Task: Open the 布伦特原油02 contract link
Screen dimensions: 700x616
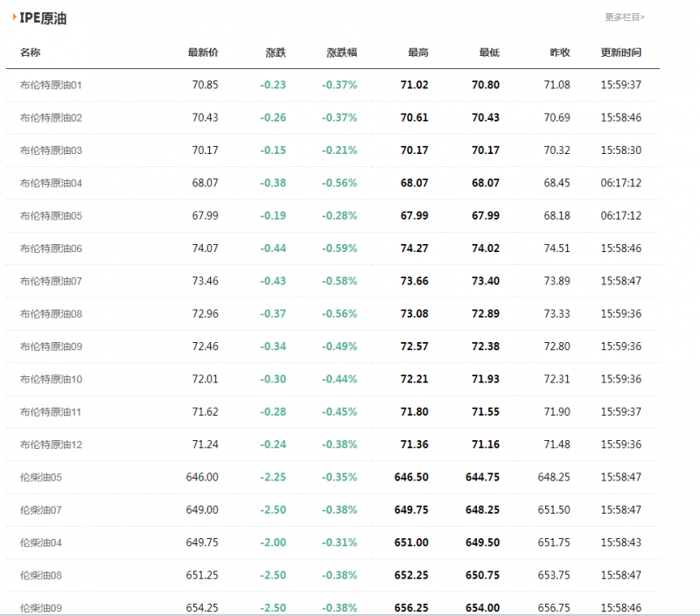Action: click(x=51, y=117)
